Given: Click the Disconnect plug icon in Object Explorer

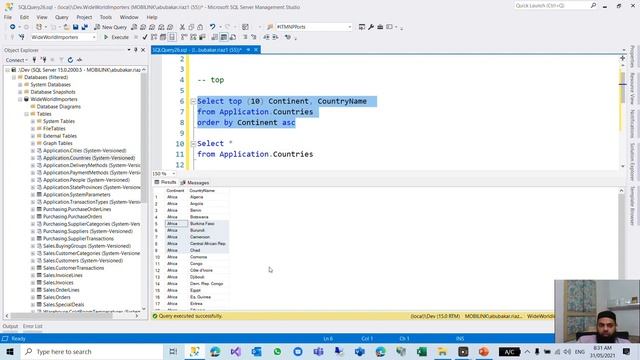Looking at the screenshot, I should tap(43, 60).
